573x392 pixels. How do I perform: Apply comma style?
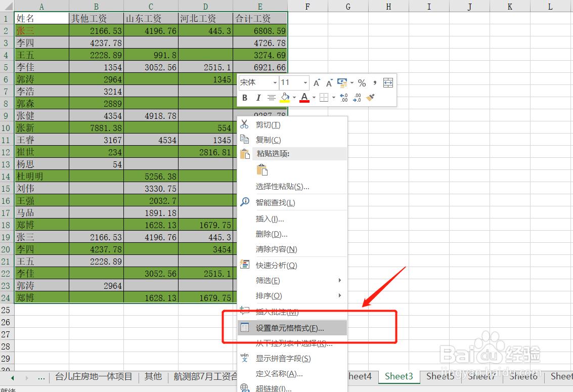pos(375,83)
